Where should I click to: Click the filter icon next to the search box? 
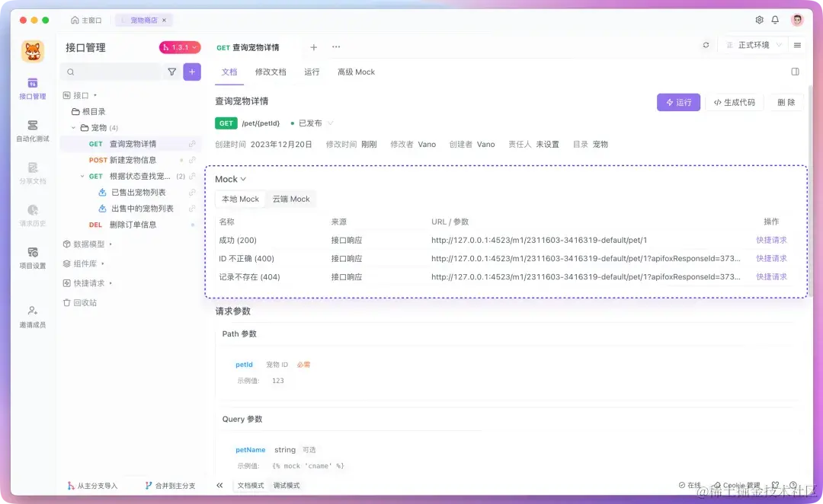173,71
